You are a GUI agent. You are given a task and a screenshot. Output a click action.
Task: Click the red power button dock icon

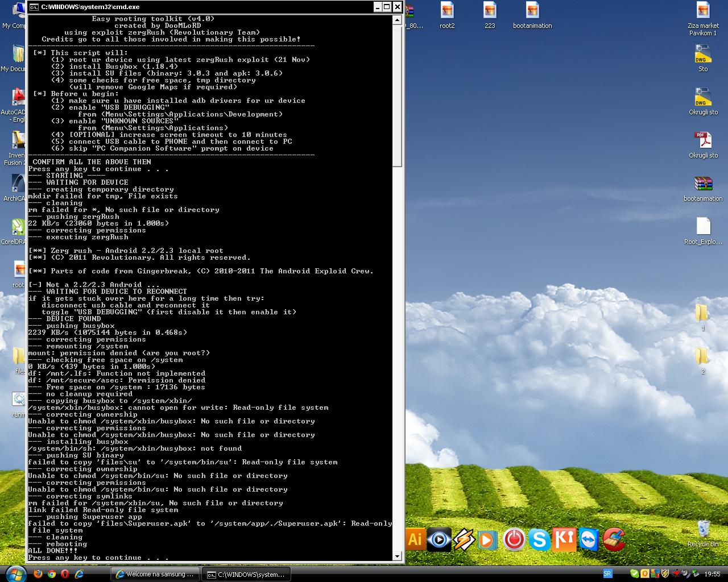click(x=514, y=539)
